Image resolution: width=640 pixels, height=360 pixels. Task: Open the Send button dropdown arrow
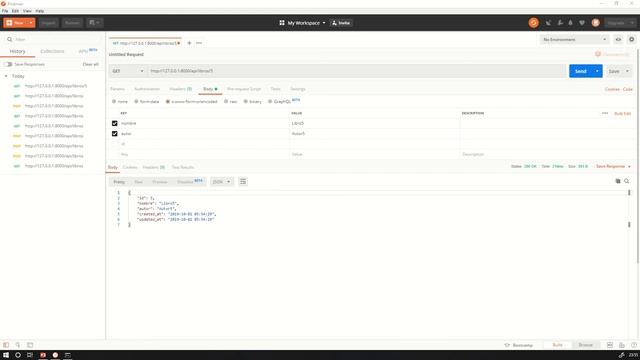tap(597, 71)
